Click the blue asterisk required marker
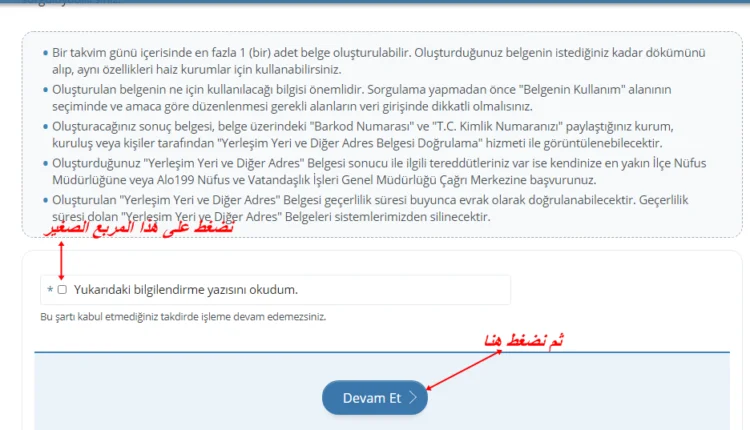750x430 pixels. point(50,289)
